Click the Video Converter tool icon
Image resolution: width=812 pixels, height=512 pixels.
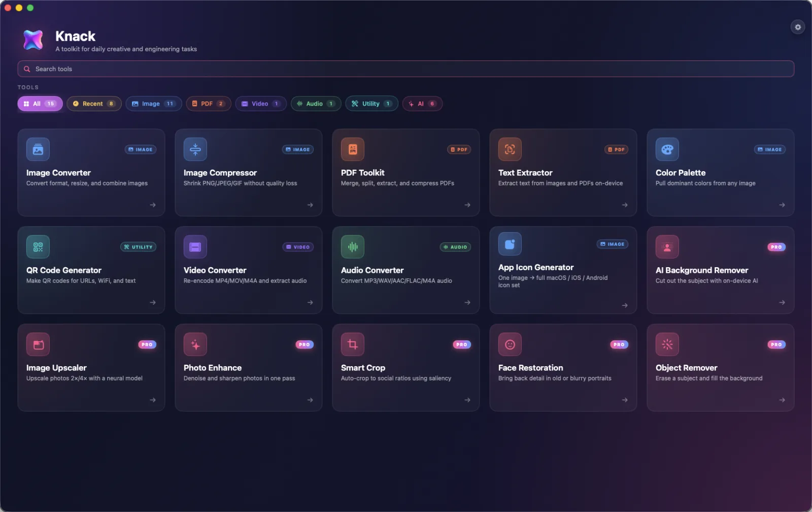point(195,247)
